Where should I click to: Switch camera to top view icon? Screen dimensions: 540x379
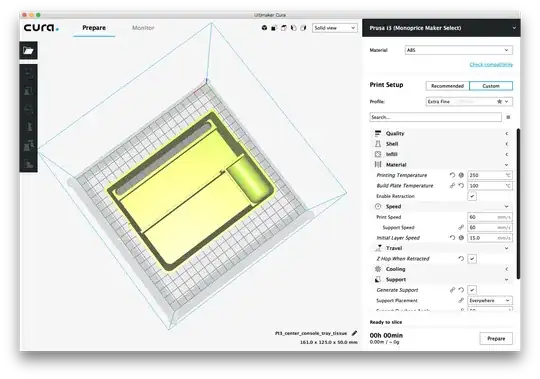283,28
